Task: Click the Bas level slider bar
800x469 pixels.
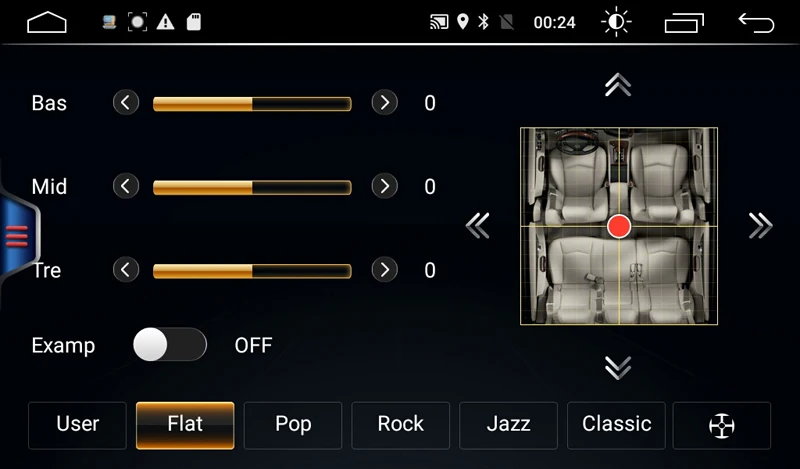Action: (252, 104)
